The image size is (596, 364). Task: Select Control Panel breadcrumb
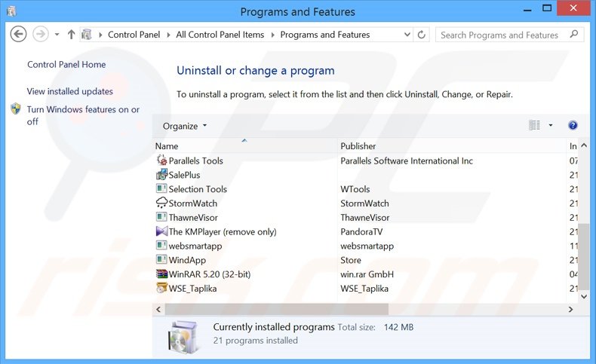click(x=134, y=35)
